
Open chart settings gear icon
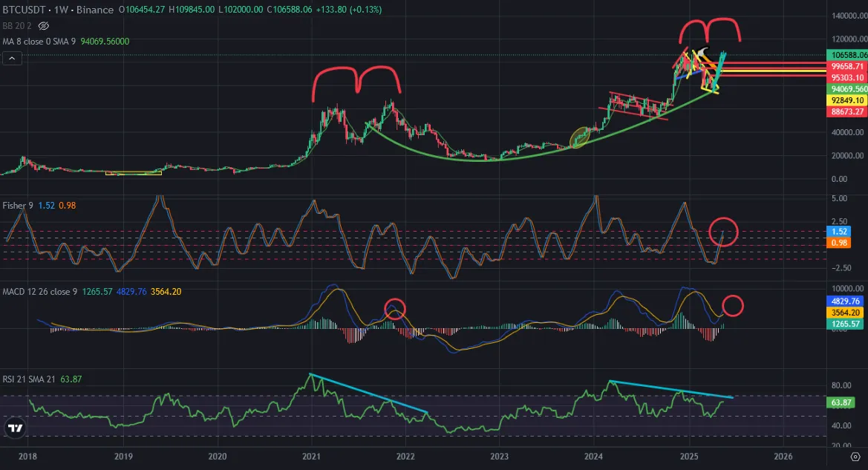tap(855, 457)
